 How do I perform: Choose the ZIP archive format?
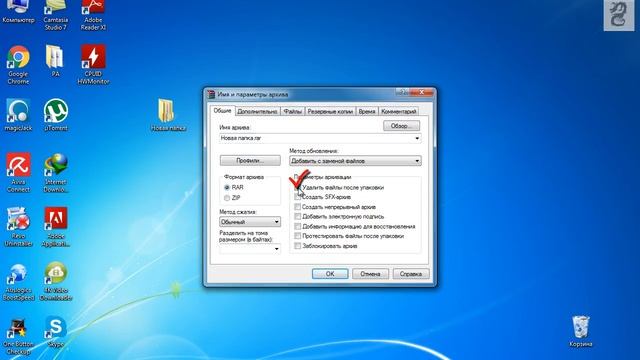227,198
